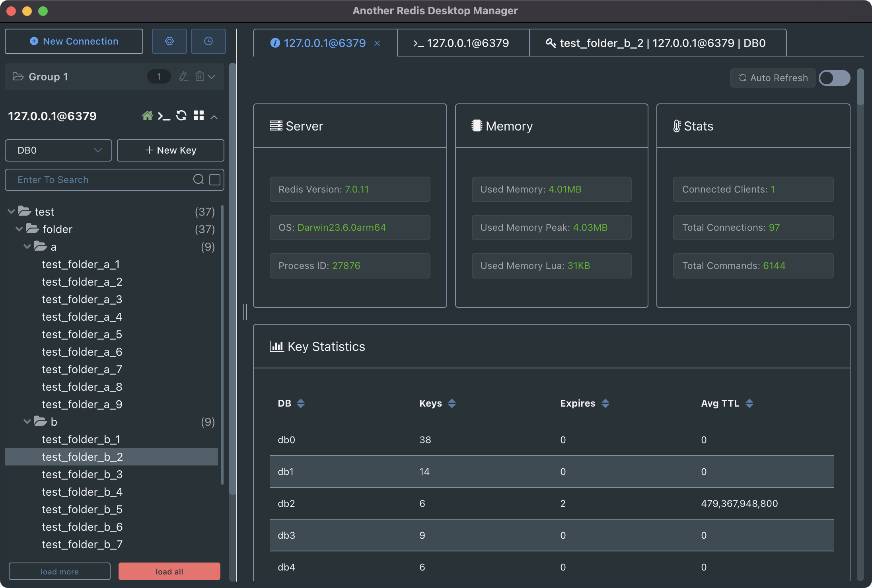Open the DB0 database dropdown

click(58, 150)
